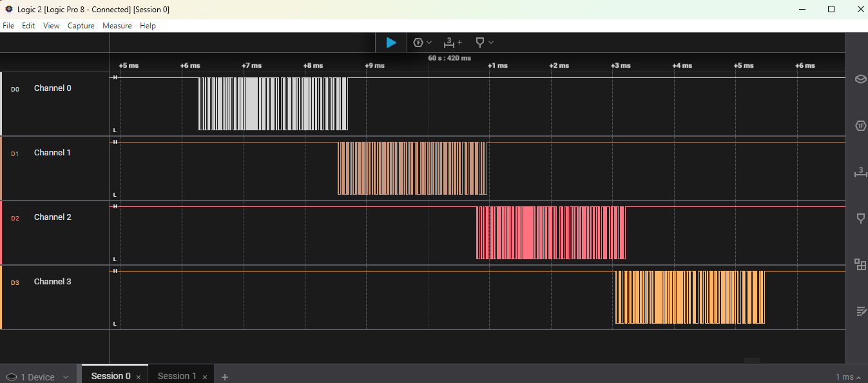Select the Channel 3 label
The height and width of the screenshot is (383, 868).
[x=53, y=282]
